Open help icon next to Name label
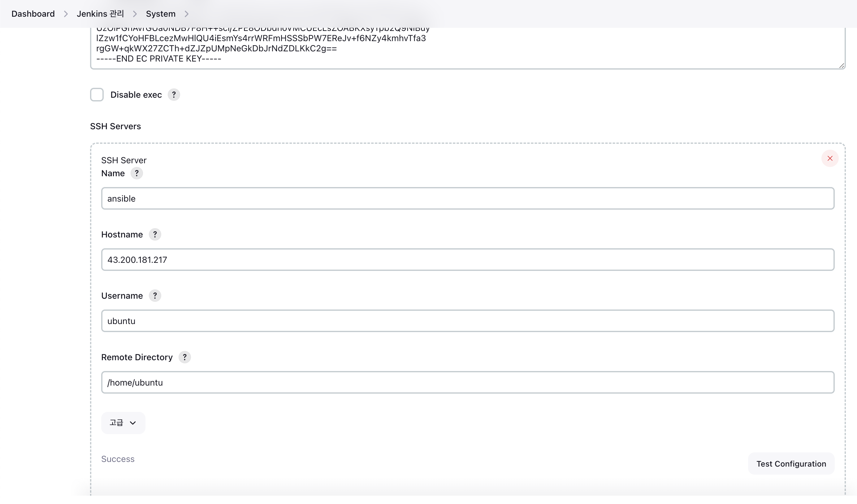 pyautogui.click(x=137, y=173)
